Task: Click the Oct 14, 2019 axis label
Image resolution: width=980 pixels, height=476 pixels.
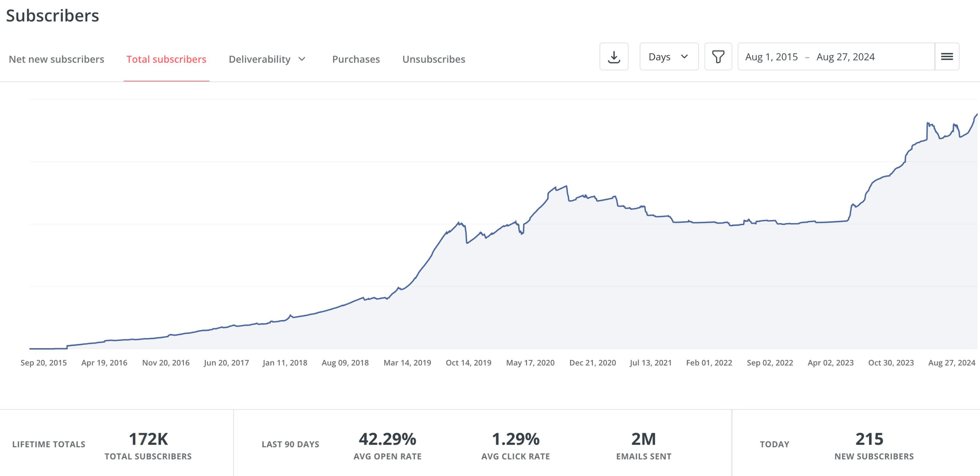Action: point(468,363)
